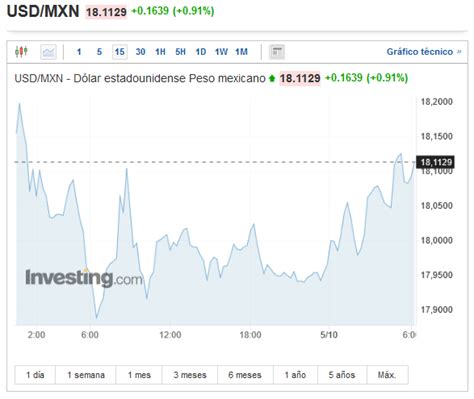474x399 pixels.
Task: Select the 3 meses range button
Action: click(x=190, y=375)
